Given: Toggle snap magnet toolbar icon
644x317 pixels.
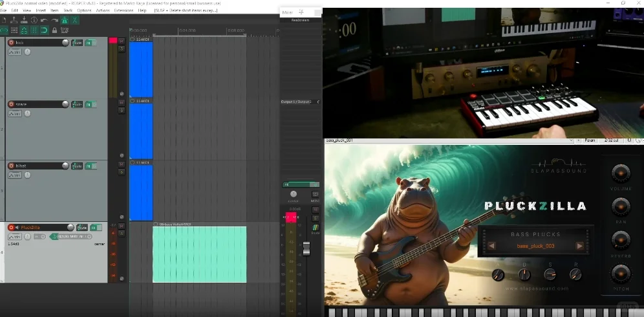Looking at the screenshot, I should pos(45,30).
